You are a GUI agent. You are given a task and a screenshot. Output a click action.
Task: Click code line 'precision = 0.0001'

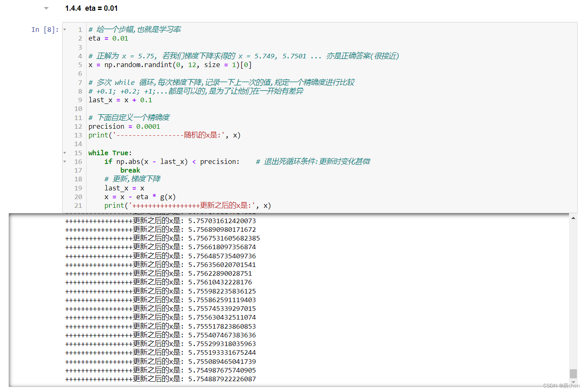tap(124, 127)
